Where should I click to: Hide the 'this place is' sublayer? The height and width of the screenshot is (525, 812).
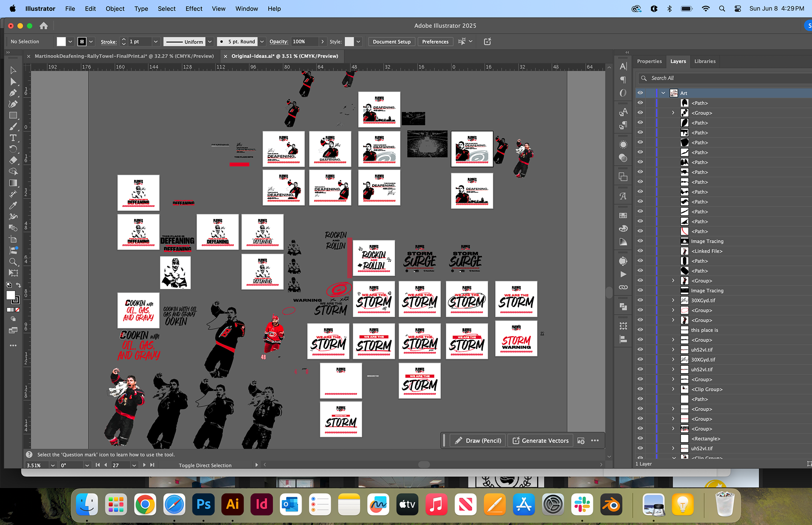[640, 330]
